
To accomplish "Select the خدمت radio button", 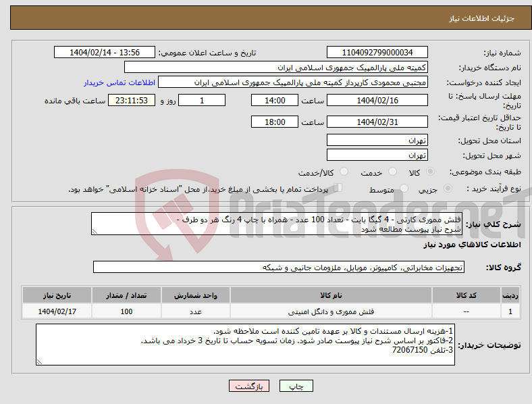I will tap(392, 172).
